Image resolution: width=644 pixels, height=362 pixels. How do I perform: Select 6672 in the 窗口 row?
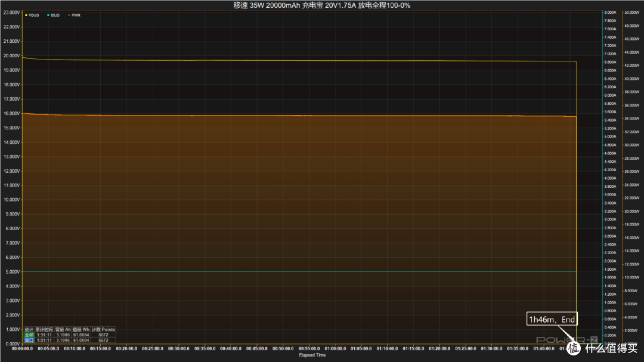click(x=103, y=340)
